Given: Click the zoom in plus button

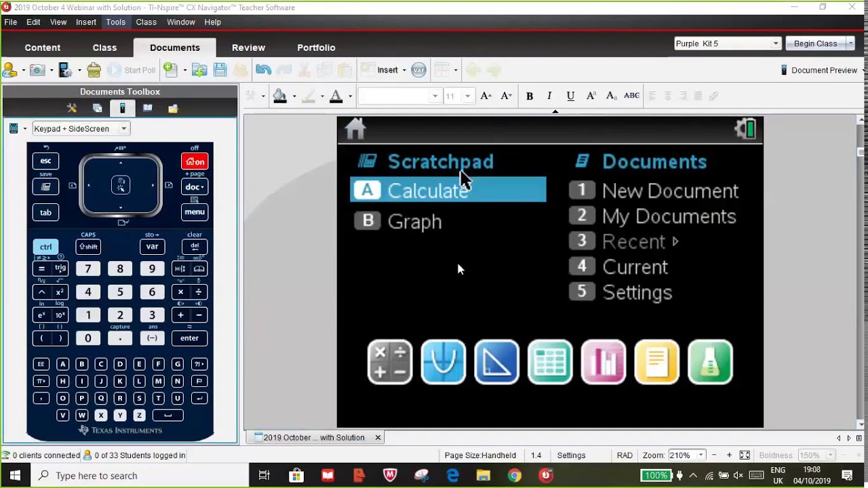Looking at the screenshot, I should coord(729,455).
